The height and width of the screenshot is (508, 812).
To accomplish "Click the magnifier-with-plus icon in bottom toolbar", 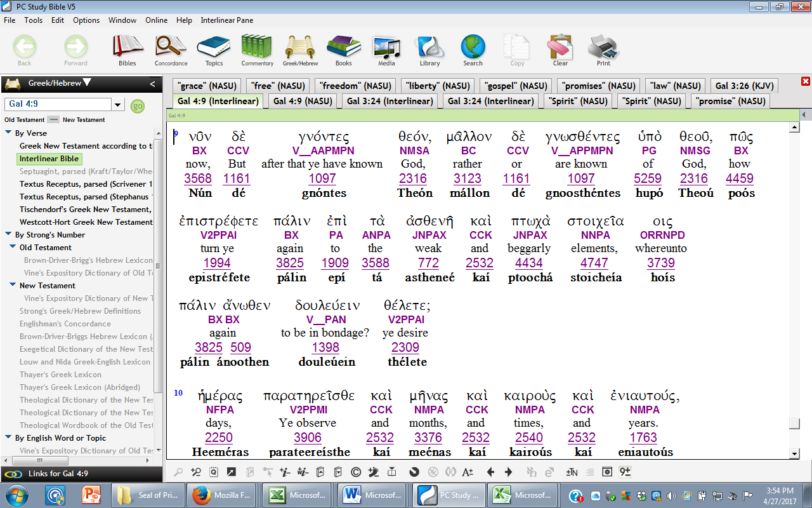I will pos(197,472).
